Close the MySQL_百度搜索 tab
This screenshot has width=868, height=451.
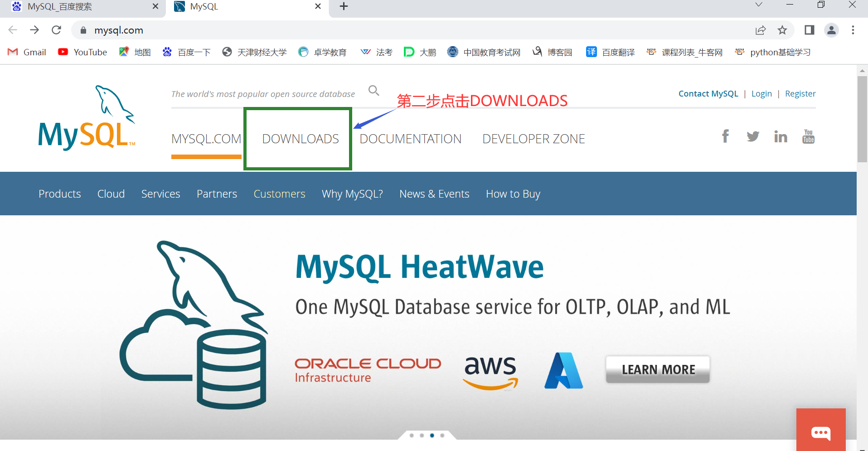[155, 6]
